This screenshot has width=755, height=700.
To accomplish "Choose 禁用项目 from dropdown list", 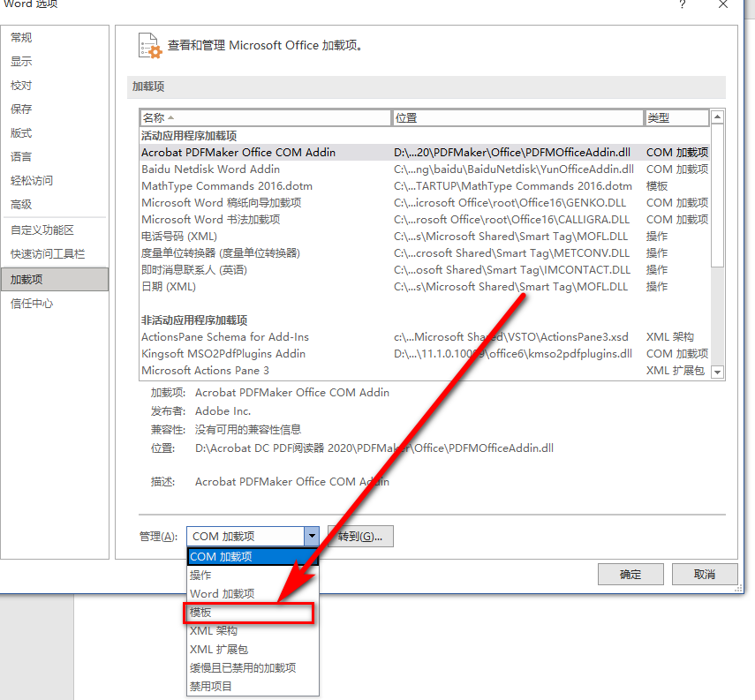I will (x=253, y=686).
